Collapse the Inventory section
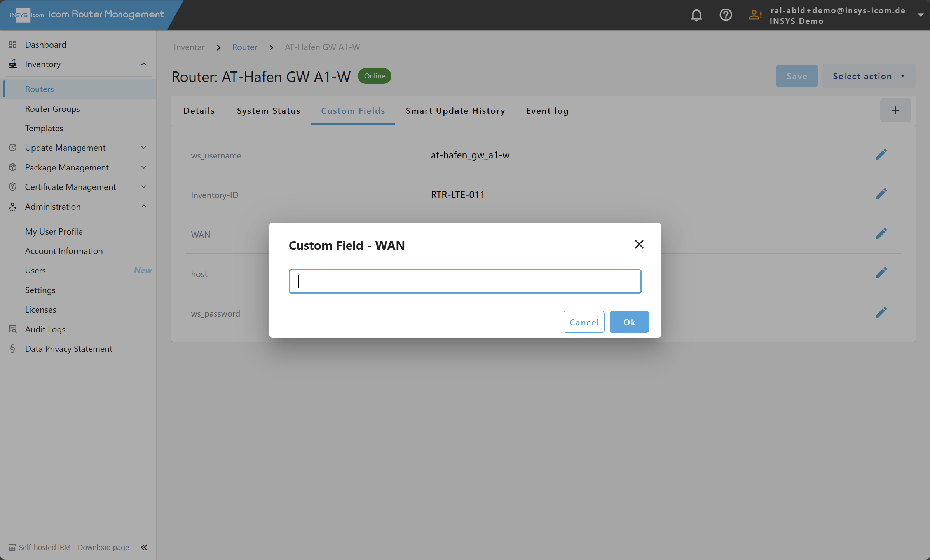Viewport: 930px width, 560px height. tap(143, 64)
